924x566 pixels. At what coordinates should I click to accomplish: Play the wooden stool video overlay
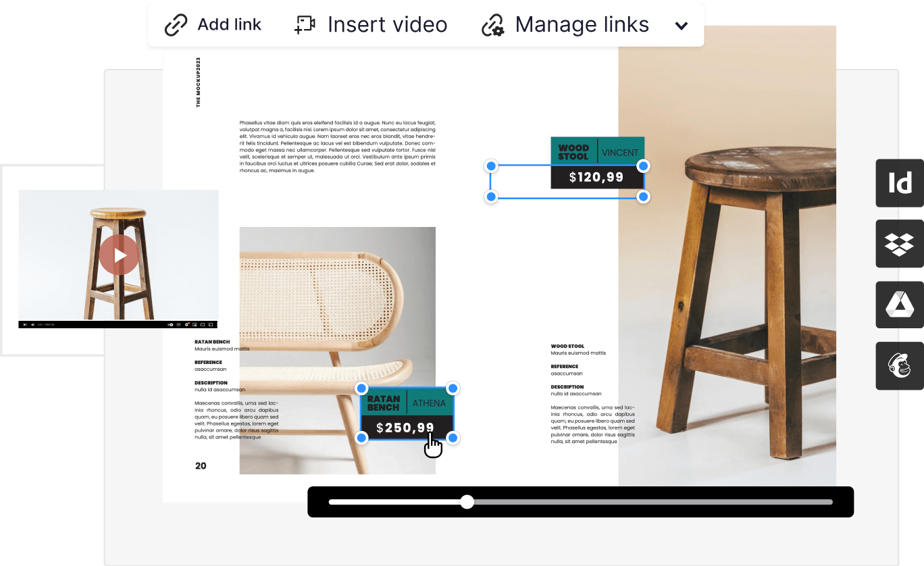[119, 256]
